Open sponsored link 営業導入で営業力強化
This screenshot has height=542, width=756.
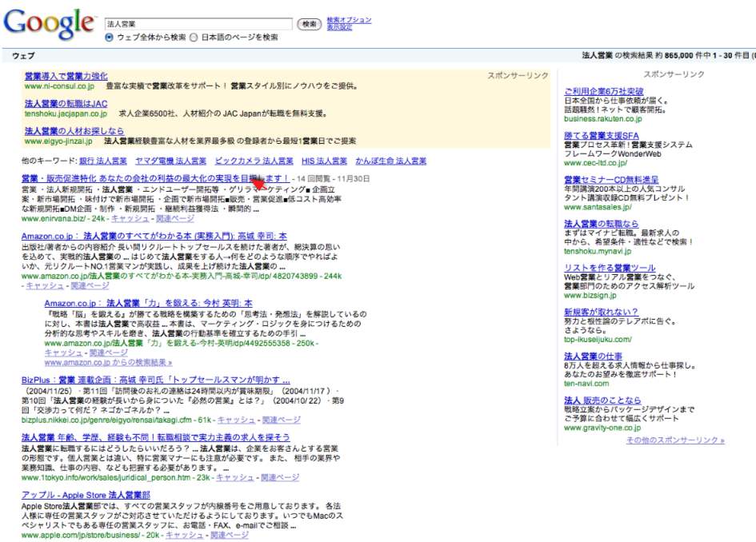(66, 76)
